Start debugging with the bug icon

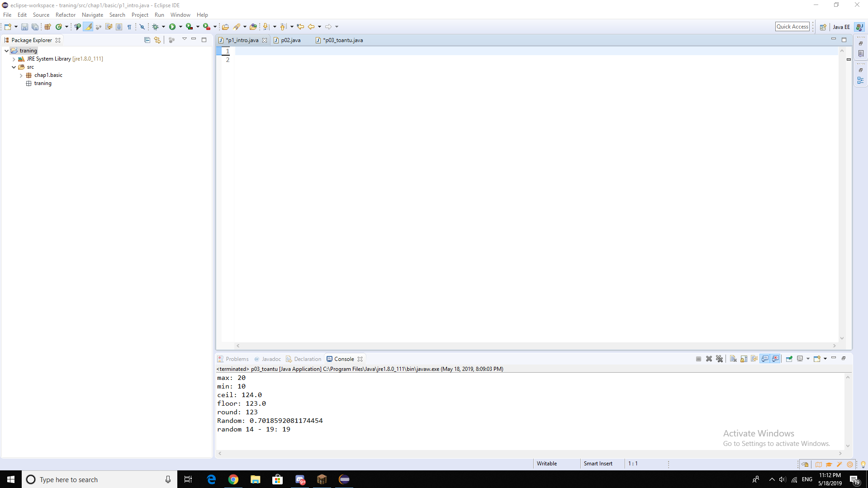click(x=155, y=27)
